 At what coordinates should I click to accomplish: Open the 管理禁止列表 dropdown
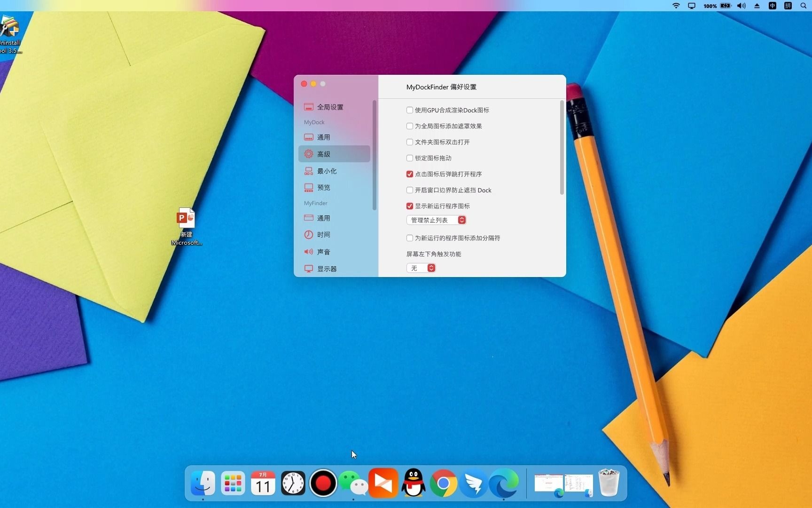436,220
